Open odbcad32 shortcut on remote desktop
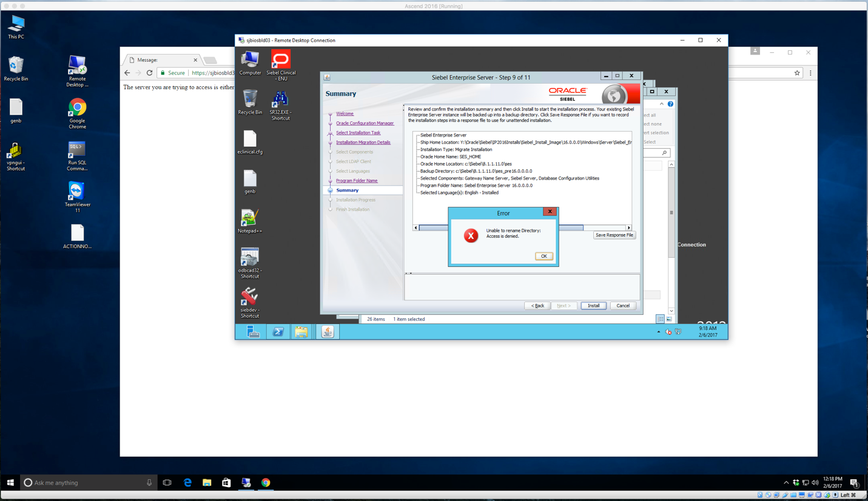 coord(250,263)
